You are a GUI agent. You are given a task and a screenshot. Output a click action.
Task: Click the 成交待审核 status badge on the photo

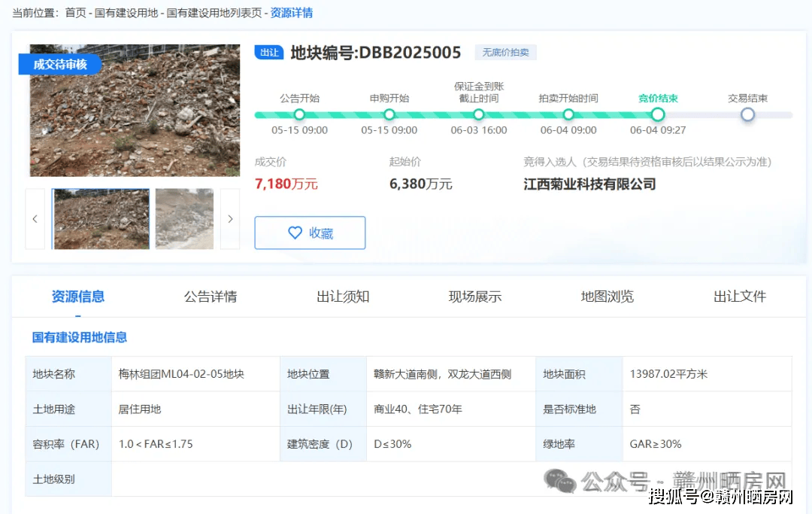(x=60, y=64)
